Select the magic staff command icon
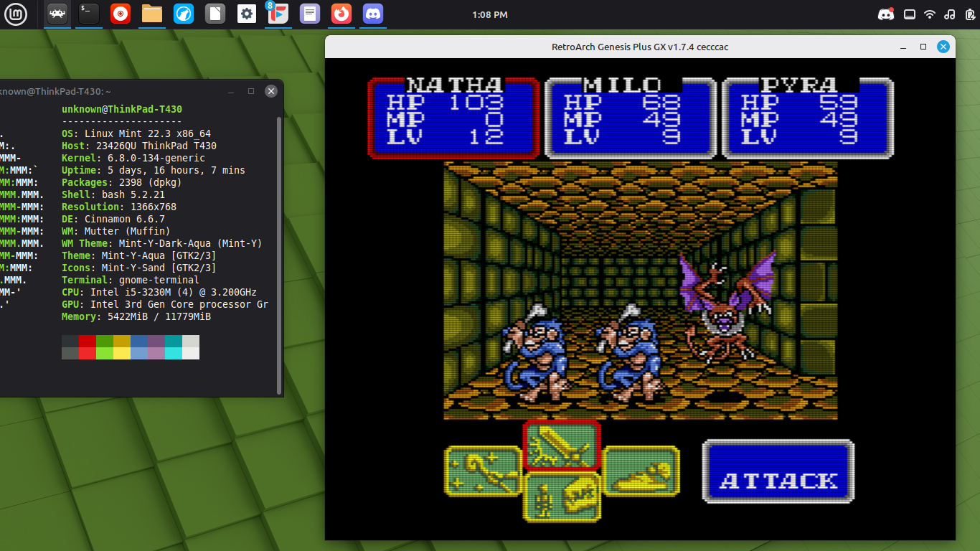Screen dimensions: 980x551 pos(484,471)
